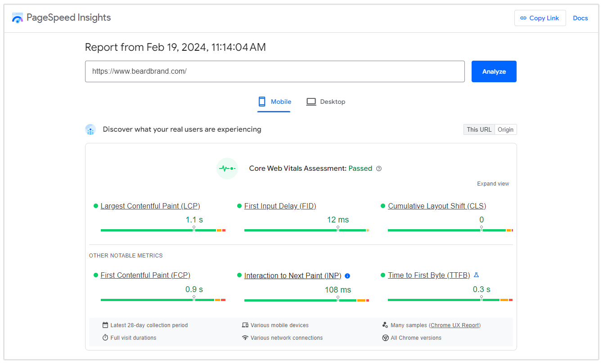
Task: Click the real users experience icon
Action: [90, 130]
